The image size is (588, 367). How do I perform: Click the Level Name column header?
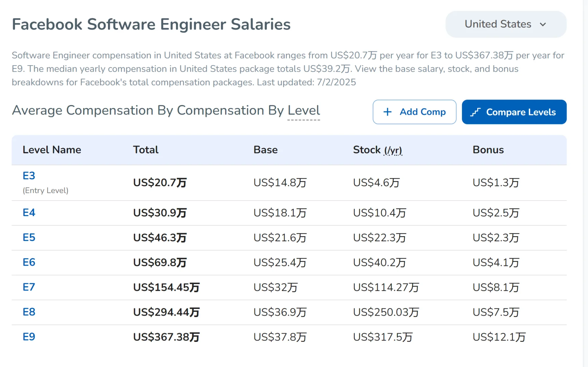pyautogui.click(x=52, y=150)
